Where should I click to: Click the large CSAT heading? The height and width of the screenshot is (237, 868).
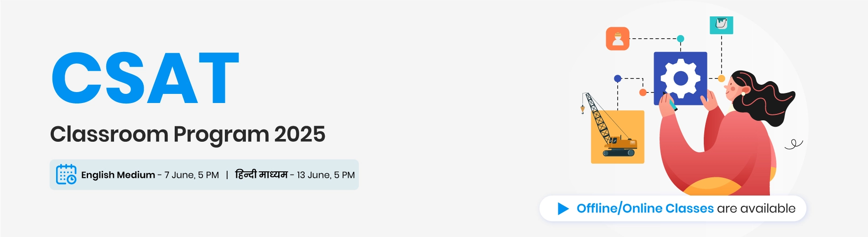(146, 78)
